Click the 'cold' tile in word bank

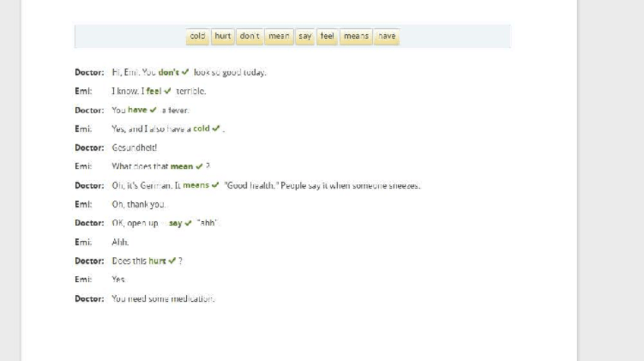point(197,36)
